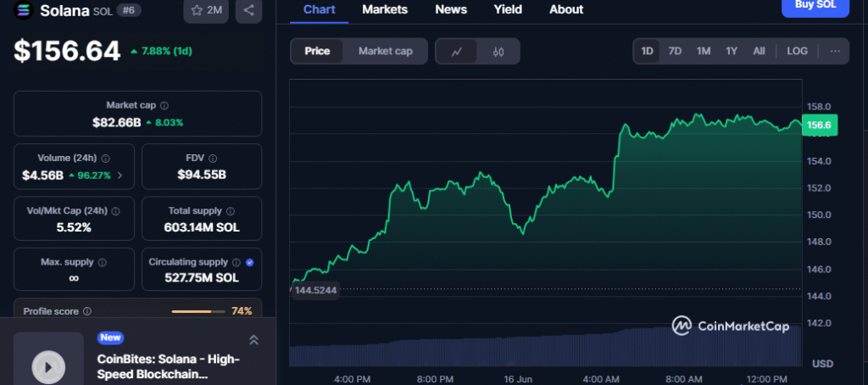Switch chart to Market cap view

(386, 52)
